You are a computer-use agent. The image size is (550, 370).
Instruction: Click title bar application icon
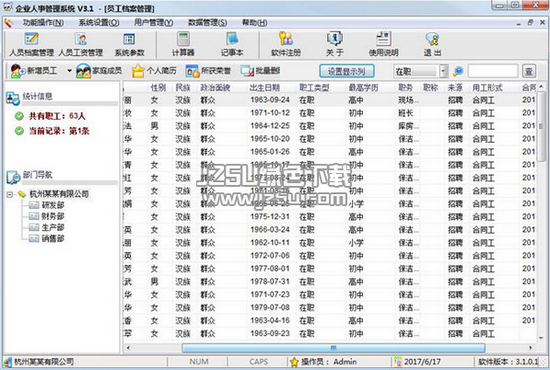tap(8, 7)
